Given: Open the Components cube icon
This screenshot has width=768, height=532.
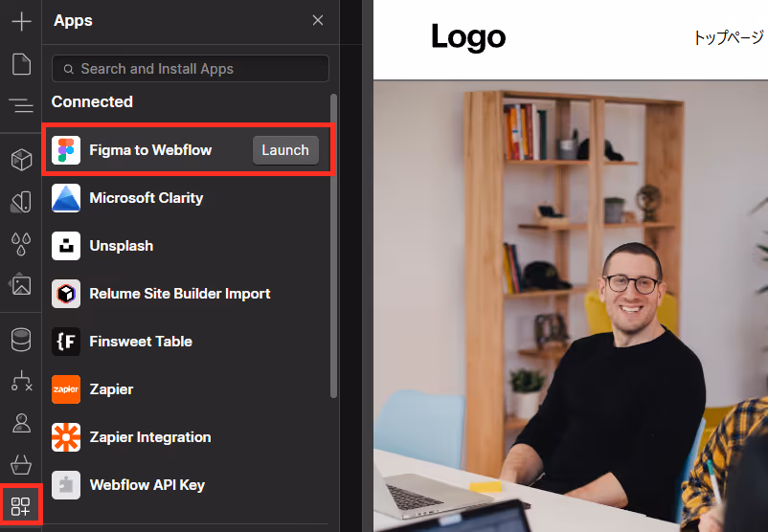Looking at the screenshot, I should pos(21,159).
